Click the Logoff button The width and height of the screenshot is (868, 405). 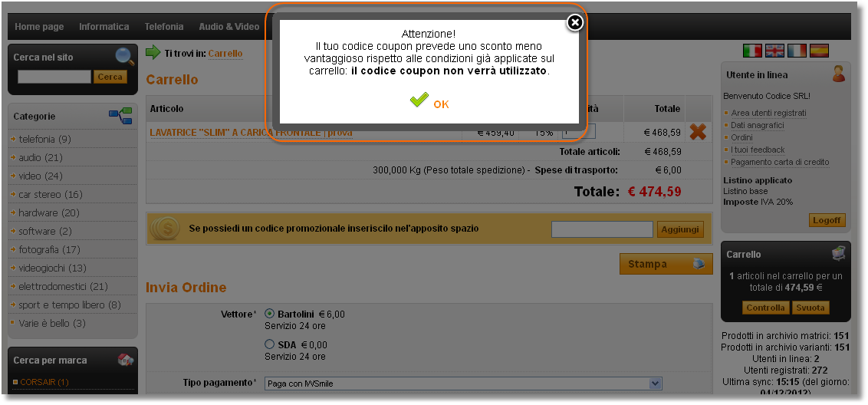[827, 220]
